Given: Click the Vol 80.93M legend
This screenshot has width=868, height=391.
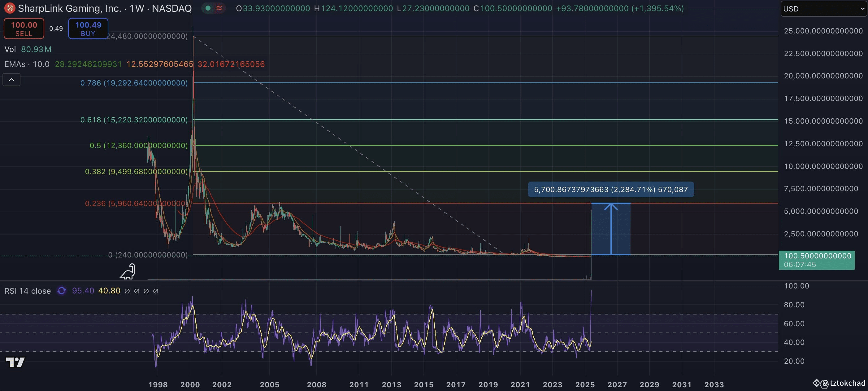Looking at the screenshot, I should point(28,49).
